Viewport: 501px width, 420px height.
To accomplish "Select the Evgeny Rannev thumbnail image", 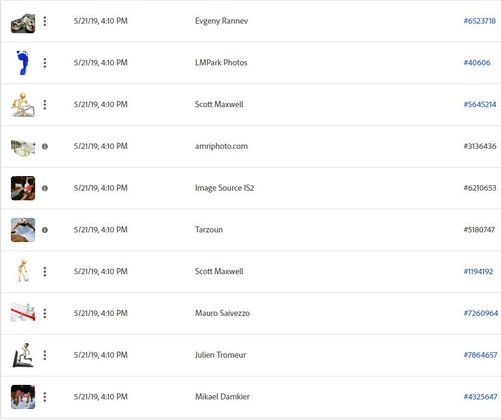I will [x=23, y=23].
